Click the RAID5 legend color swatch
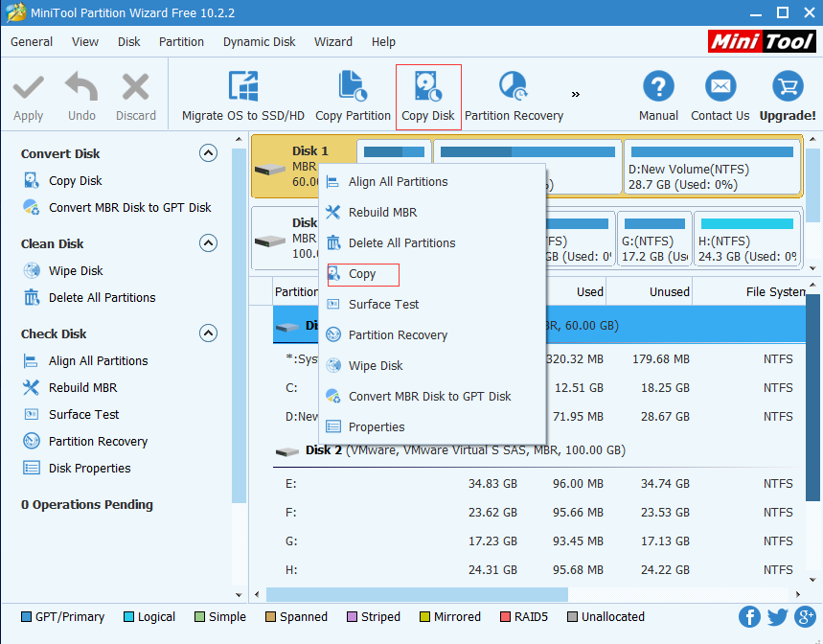The width and height of the screenshot is (823, 644). [x=506, y=617]
